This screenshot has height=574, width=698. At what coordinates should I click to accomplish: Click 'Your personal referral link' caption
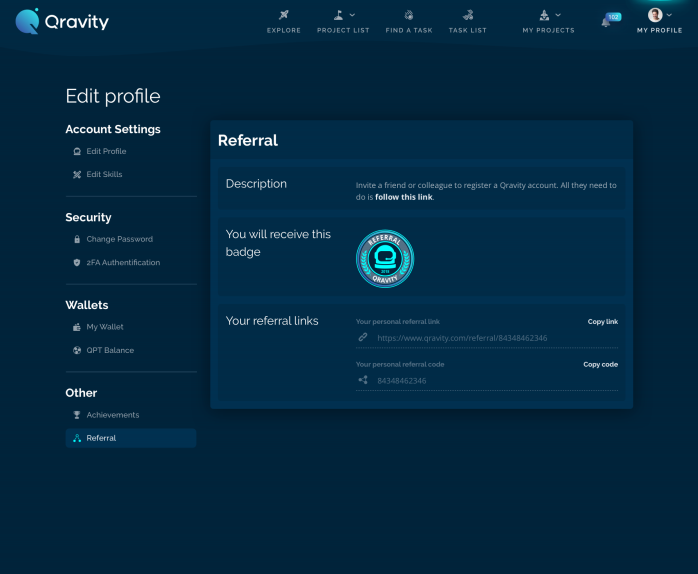(x=398, y=322)
